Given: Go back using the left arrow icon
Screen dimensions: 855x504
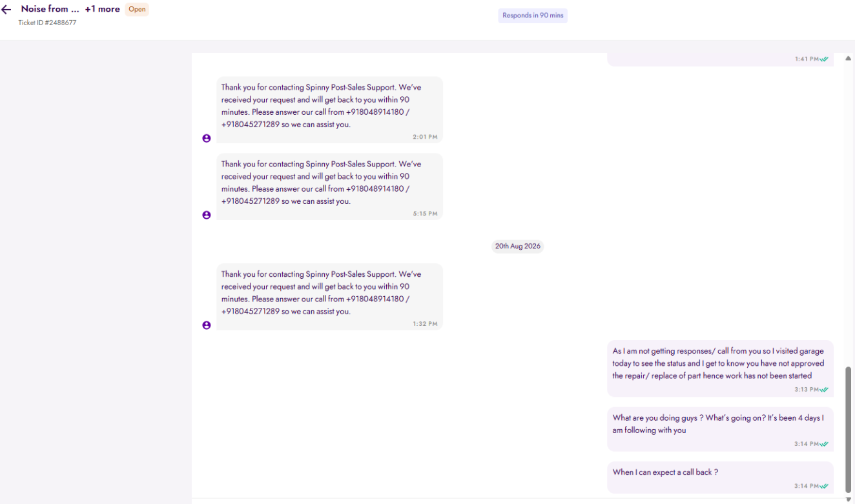Looking at the screenshot, I should (6, 10).
